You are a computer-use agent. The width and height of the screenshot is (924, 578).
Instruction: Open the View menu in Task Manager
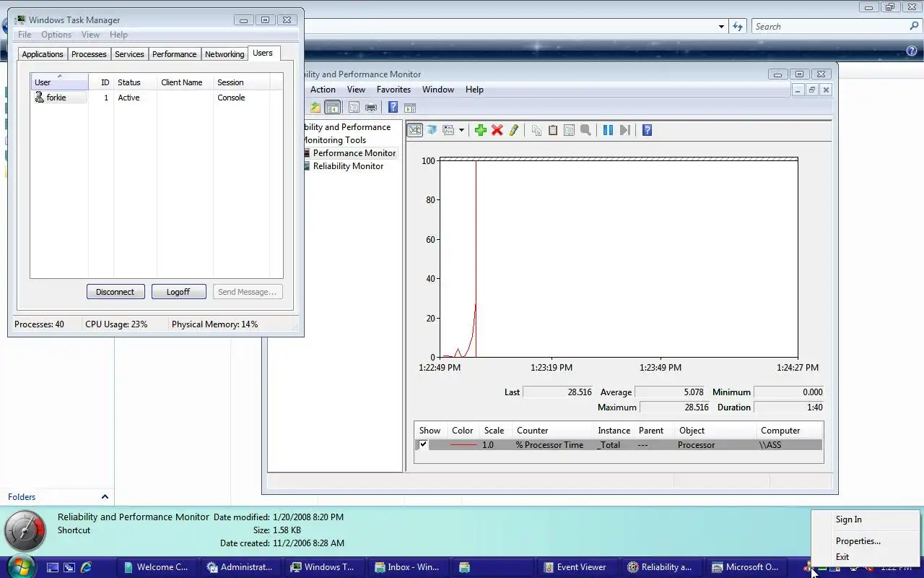click(x=90, y=35)
